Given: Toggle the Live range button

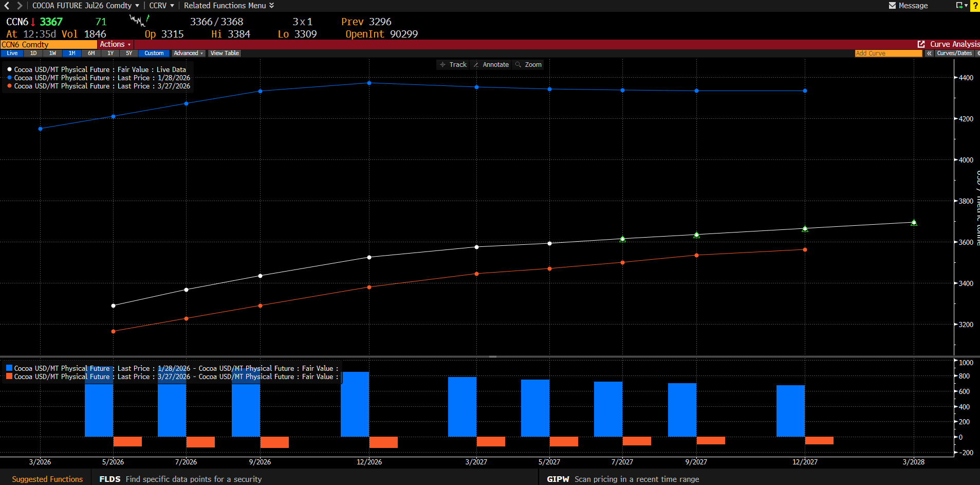Looking at the screenshot, I should 12,53.
